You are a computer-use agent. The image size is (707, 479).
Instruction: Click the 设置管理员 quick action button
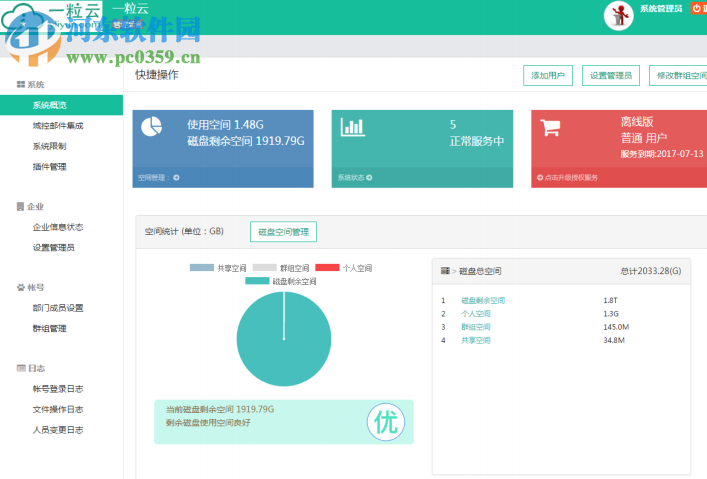611,75
